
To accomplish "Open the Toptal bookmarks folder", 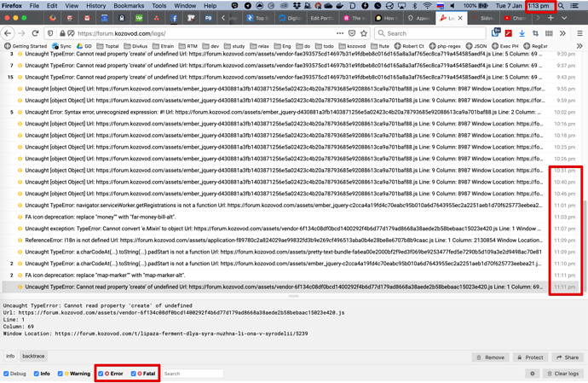I will coord(107,46).
